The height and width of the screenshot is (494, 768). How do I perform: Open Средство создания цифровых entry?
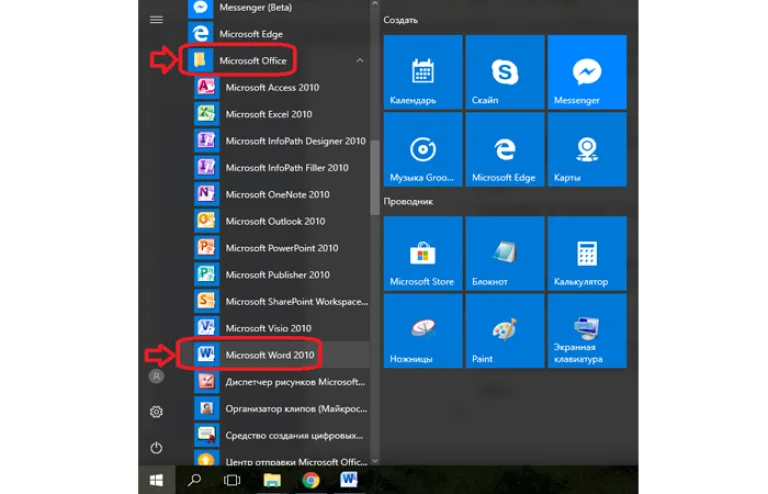click(x=282, y=435)
